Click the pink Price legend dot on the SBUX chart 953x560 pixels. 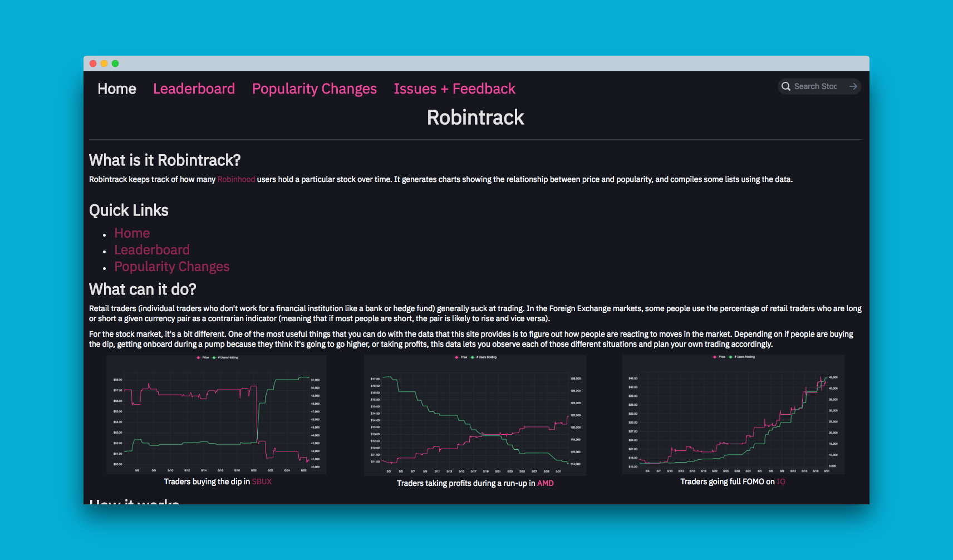point(198,357)
